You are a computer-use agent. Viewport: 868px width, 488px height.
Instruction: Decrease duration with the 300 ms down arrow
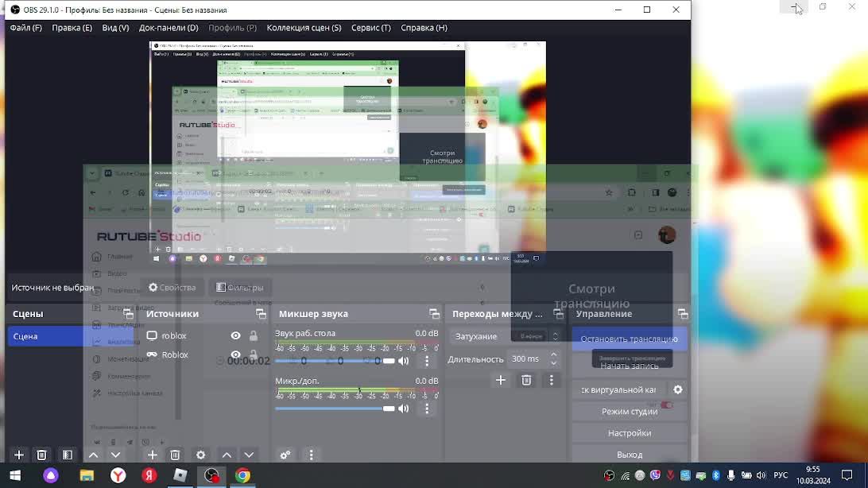[553, 363]
